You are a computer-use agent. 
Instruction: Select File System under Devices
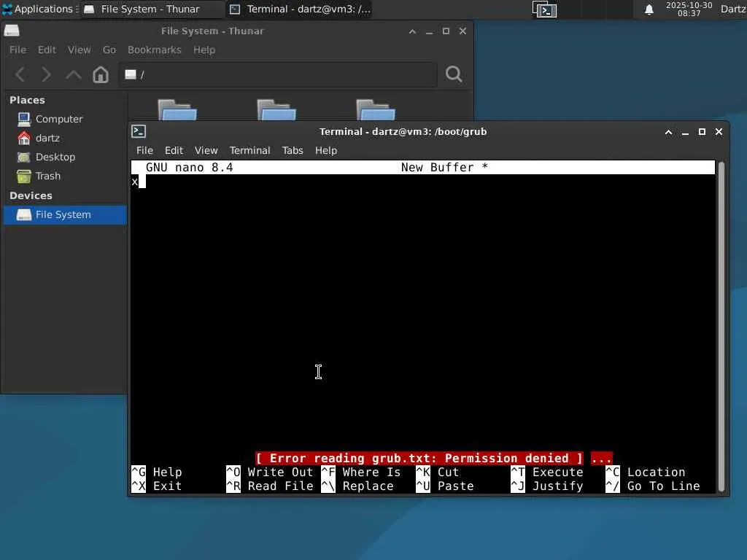click(65, 215)
